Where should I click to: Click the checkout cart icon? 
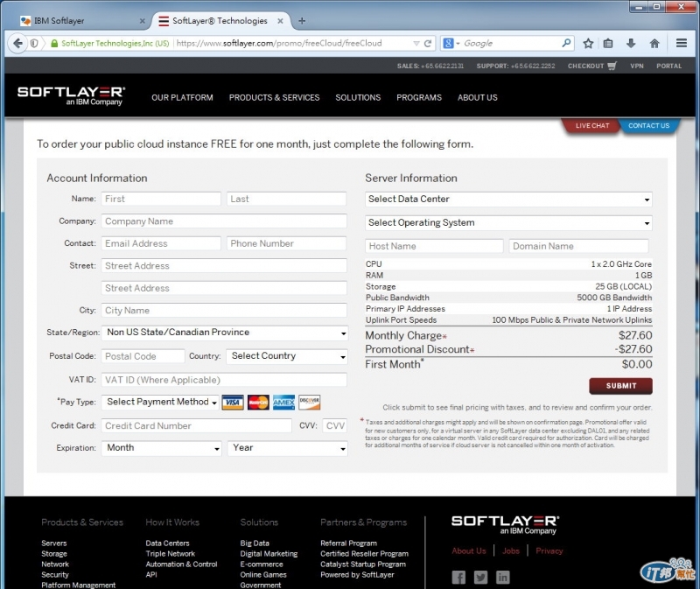tap(612, 66)
